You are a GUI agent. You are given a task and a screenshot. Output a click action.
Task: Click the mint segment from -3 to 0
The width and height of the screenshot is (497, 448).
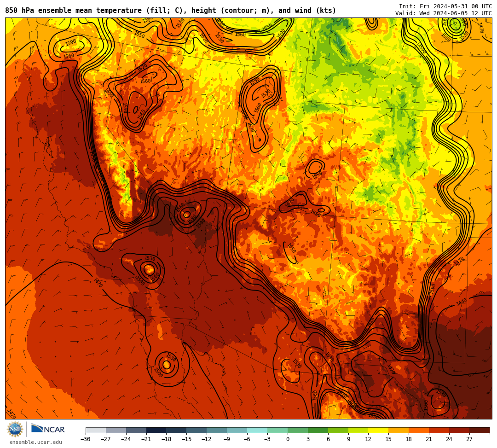[x=277, y=430]
